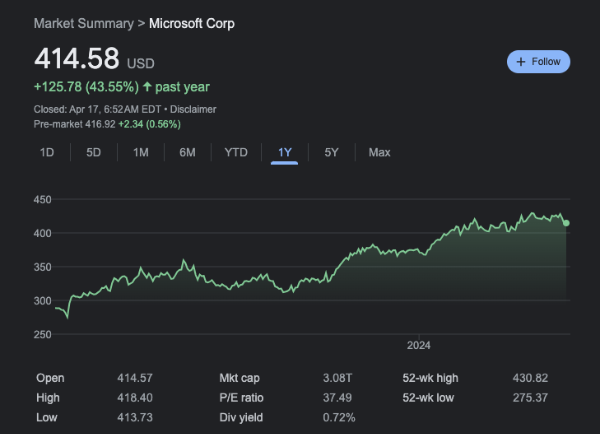Open the Disclaimer link
600x434 pixels.
193,109
